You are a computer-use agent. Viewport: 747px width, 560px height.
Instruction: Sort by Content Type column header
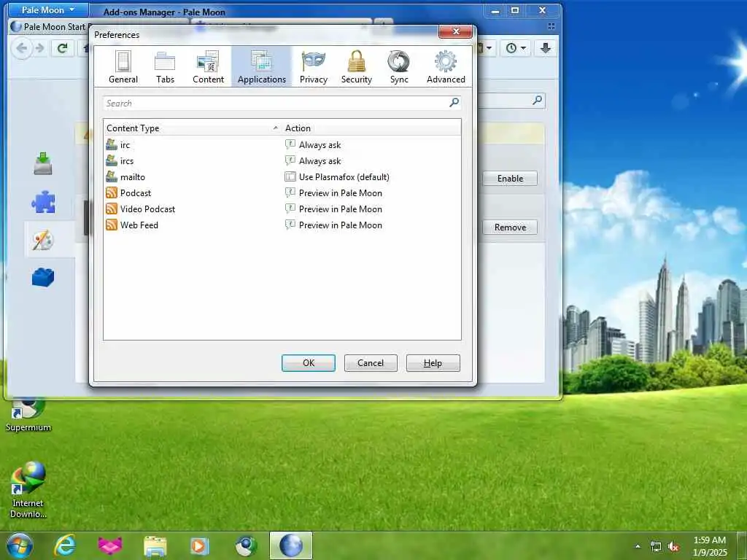(192, 128)
